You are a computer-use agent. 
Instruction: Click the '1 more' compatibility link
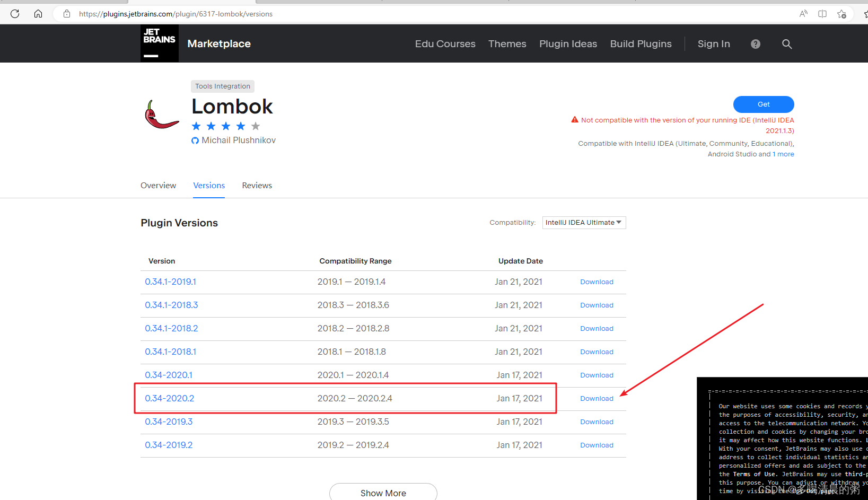pyautogui.click(x=783, y=154)
